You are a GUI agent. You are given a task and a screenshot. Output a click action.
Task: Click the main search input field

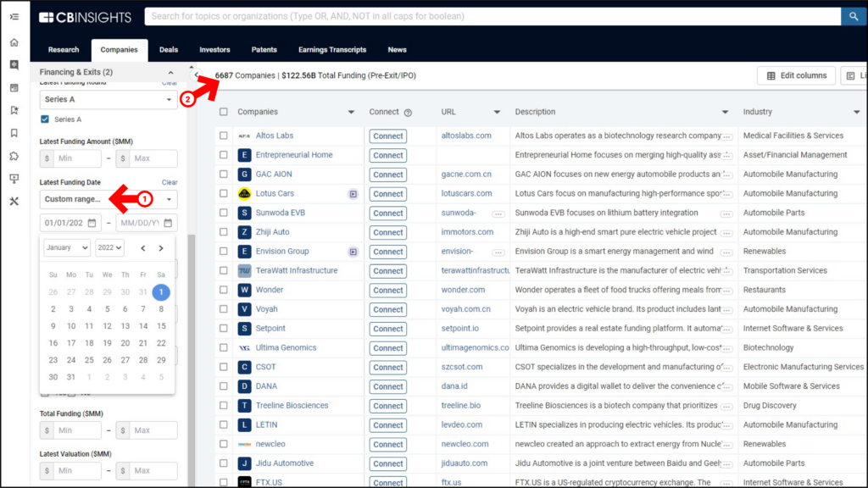(492, 17)
